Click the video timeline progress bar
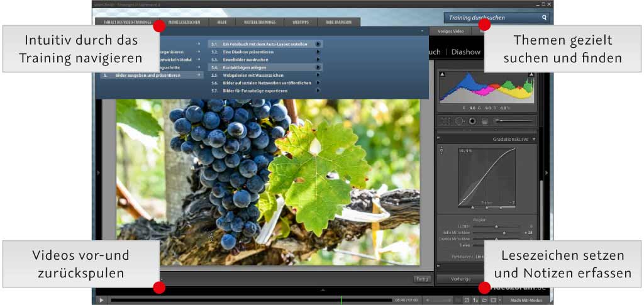This screenshot has height=305, width=644. point(252,300)
